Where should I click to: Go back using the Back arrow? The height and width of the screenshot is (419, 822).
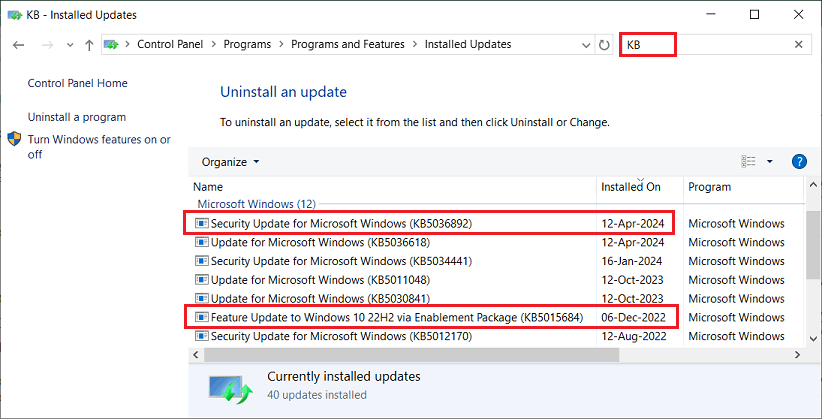[x=19, y=45]
